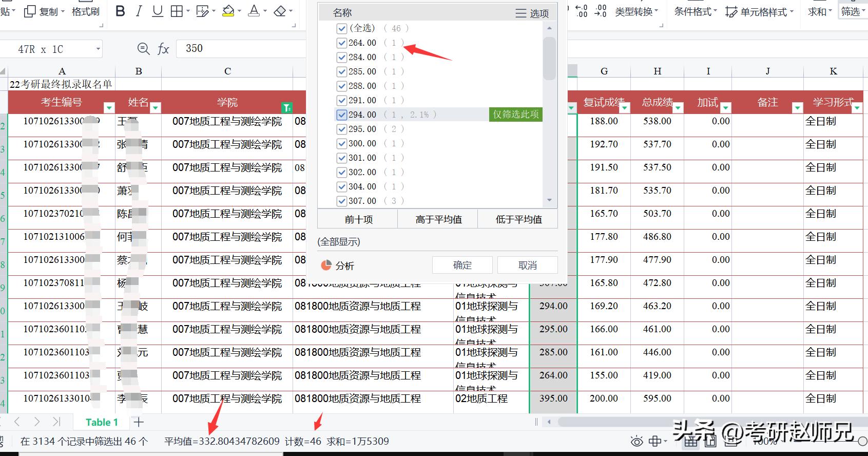This screenshot has height=456, width=868.
Task: Open 条件格式 menu
Action: pyautogui.click(x=696, y=11)
